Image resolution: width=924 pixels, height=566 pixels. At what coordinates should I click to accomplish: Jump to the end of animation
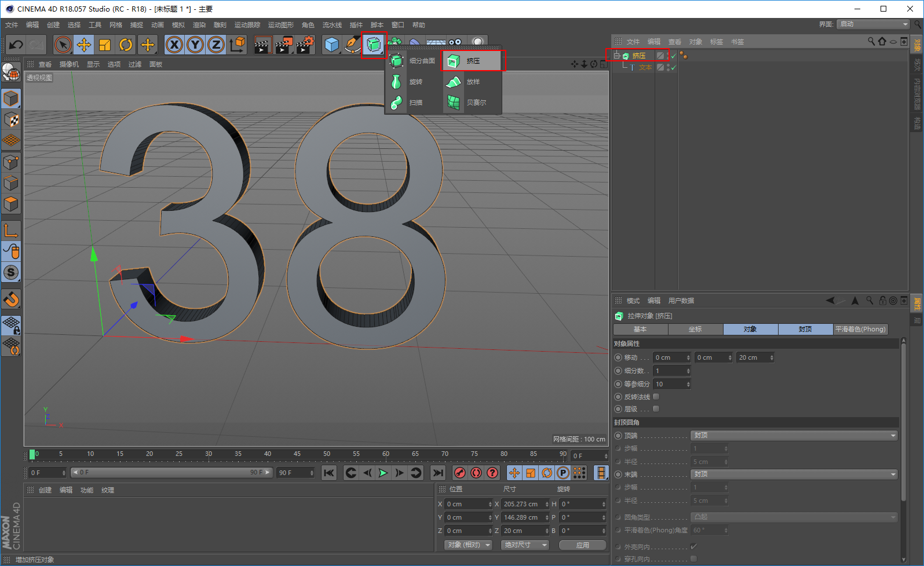point(438,473)
